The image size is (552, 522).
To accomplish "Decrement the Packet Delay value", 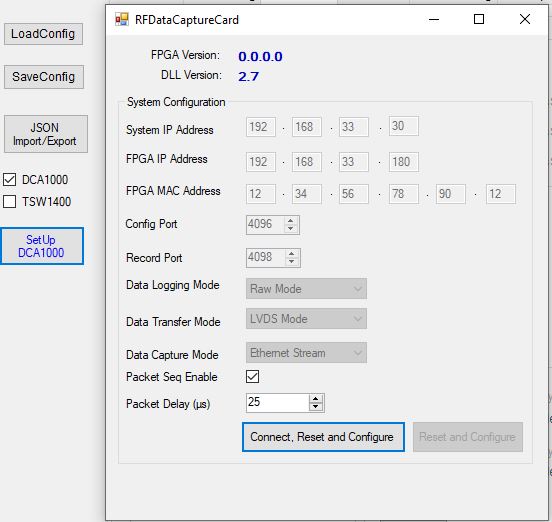I will 316,407.
